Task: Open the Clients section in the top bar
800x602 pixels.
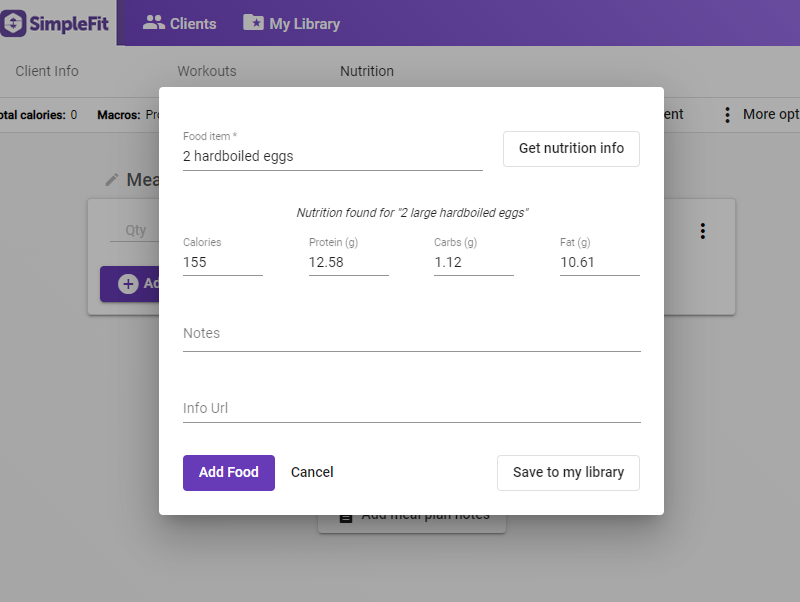Action: click(x=180, y=23)
